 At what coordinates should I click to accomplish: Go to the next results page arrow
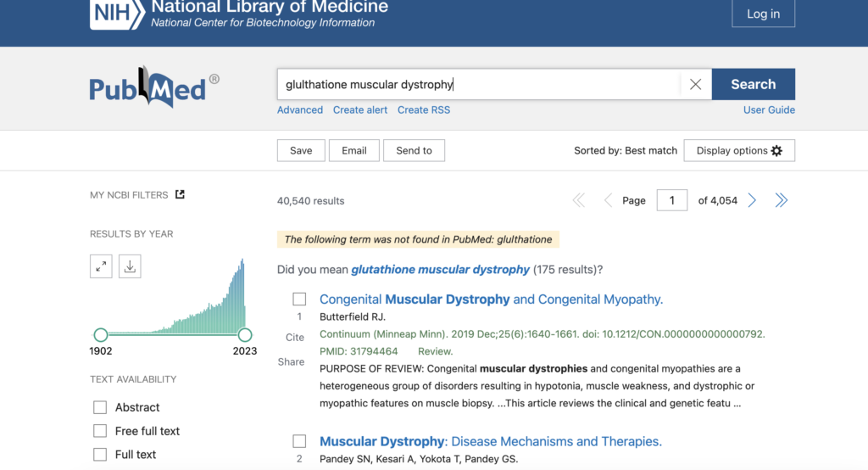coord(752,200)
